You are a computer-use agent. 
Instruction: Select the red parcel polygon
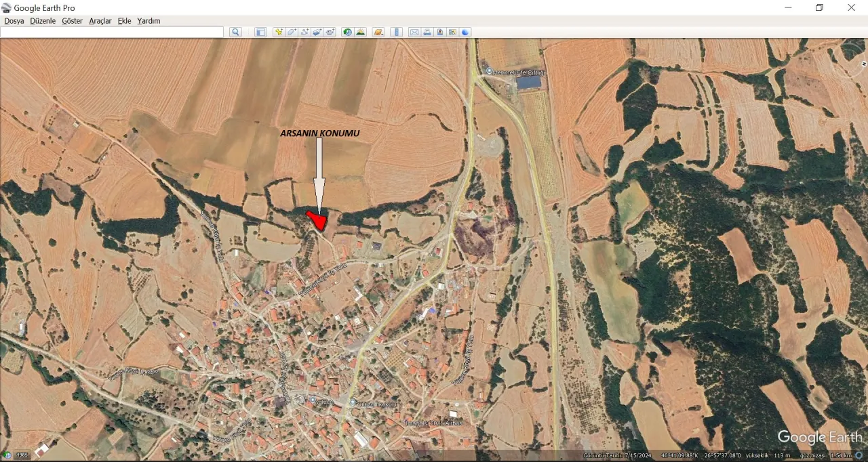pos(317,220)
